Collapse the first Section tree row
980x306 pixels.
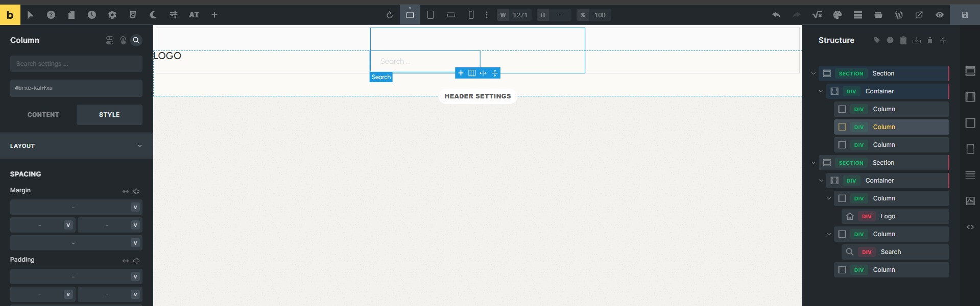pos(814,73)
